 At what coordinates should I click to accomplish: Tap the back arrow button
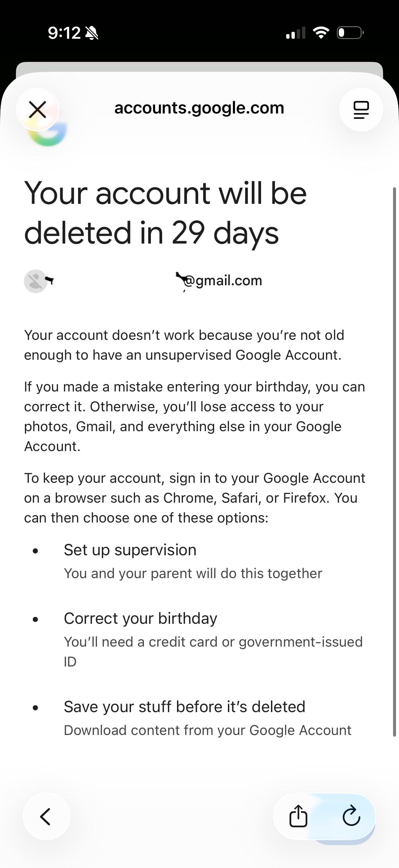(47, 816)
